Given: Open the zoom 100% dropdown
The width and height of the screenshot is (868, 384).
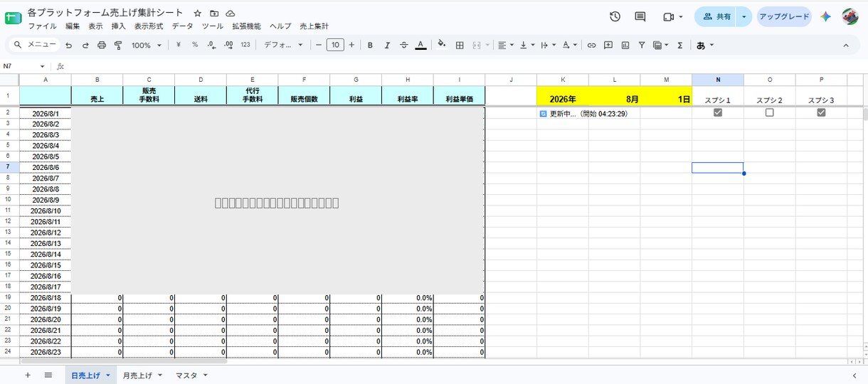Looking at the screenshot, I should tap(146, 45).
